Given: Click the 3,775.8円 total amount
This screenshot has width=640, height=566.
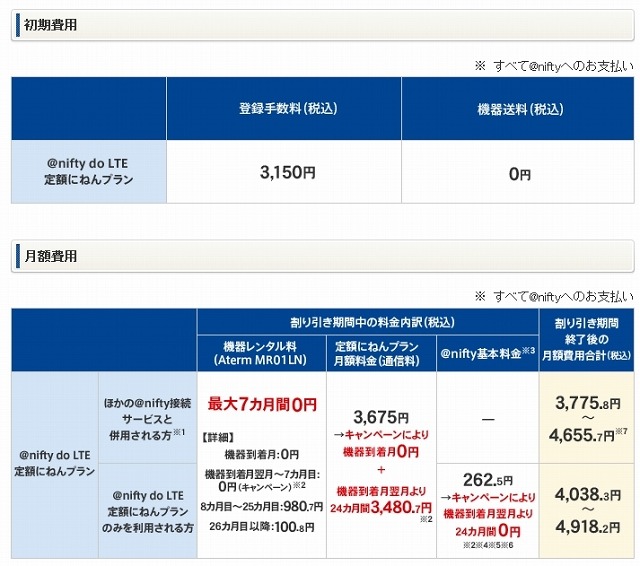Looking at the screenshot, I should (x=588, y=403).
